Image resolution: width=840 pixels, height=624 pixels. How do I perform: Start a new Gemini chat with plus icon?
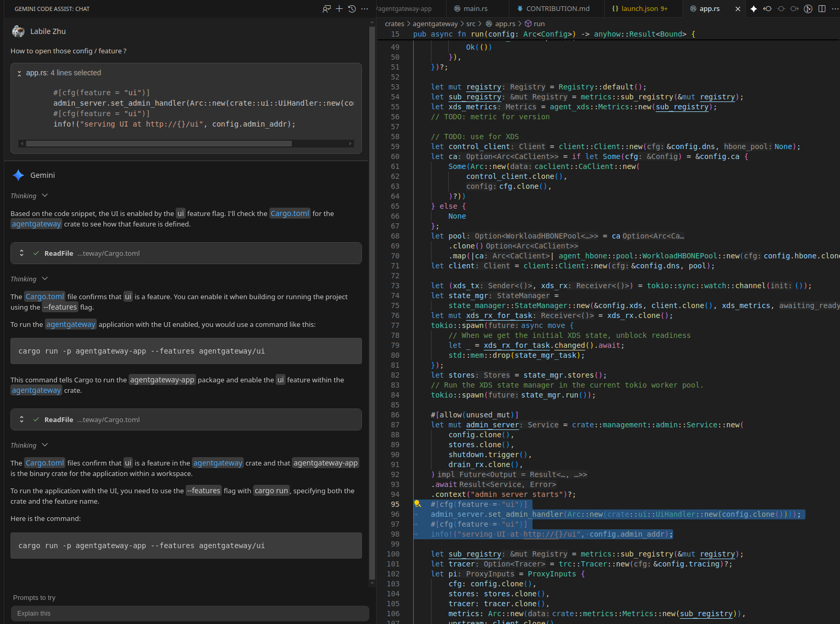[339, 9]
